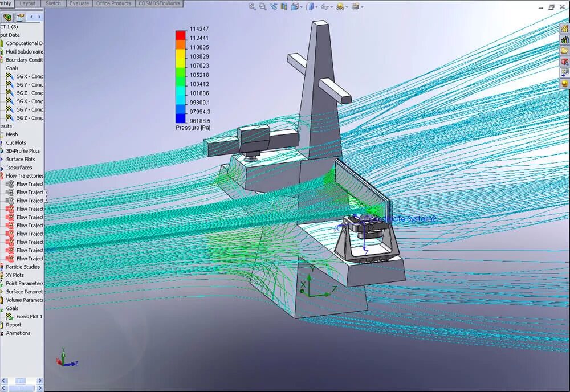Viewport: 570px width, 392px height.
Task: Switch to the Office Products tab
Action: coord(113,3)
